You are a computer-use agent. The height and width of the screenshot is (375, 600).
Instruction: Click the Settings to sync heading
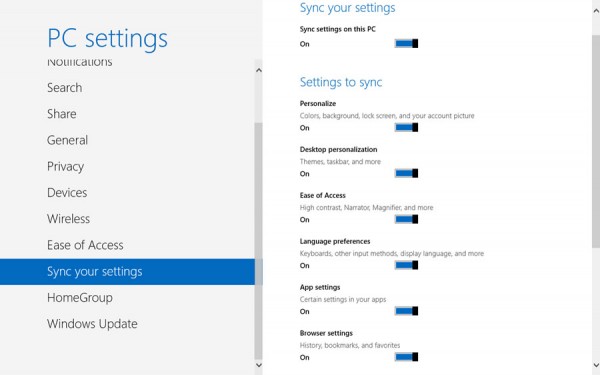[341, 82]
